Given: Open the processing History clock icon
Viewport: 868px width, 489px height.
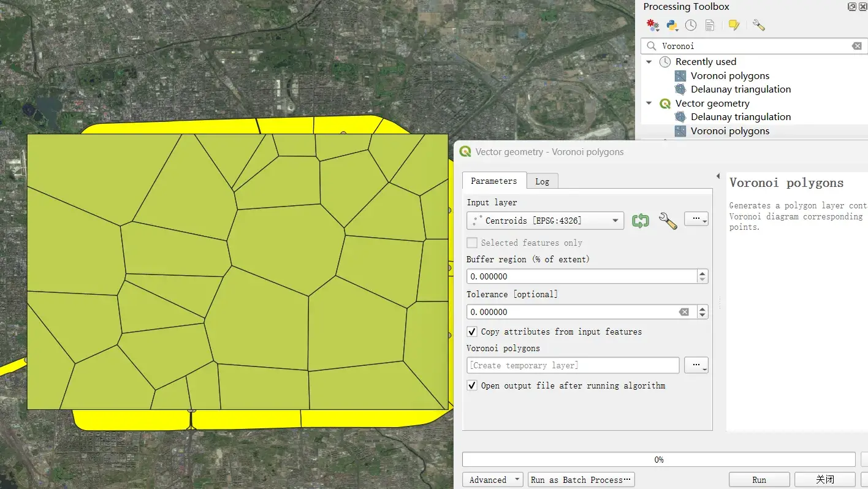Looking at the screenshot, I should coord(691,25).
